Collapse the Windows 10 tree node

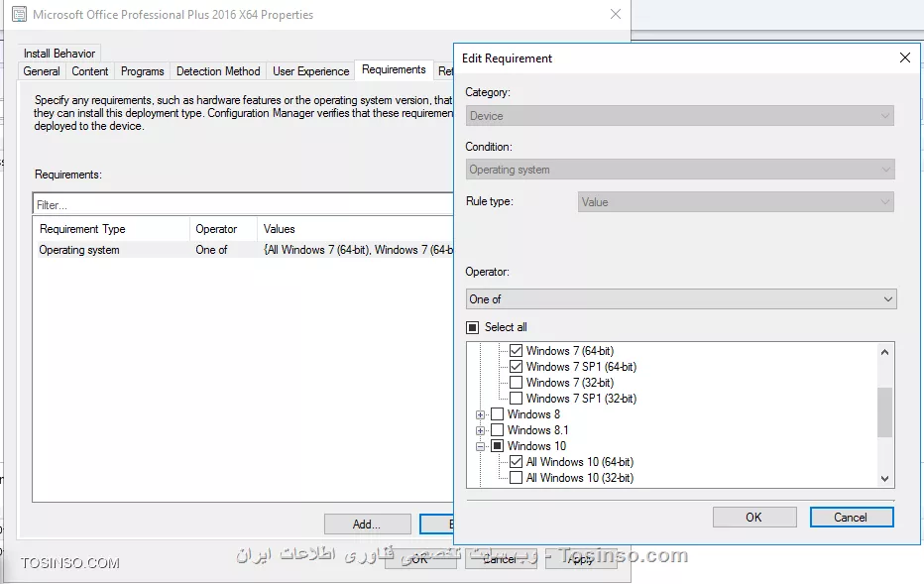point(480,447)
